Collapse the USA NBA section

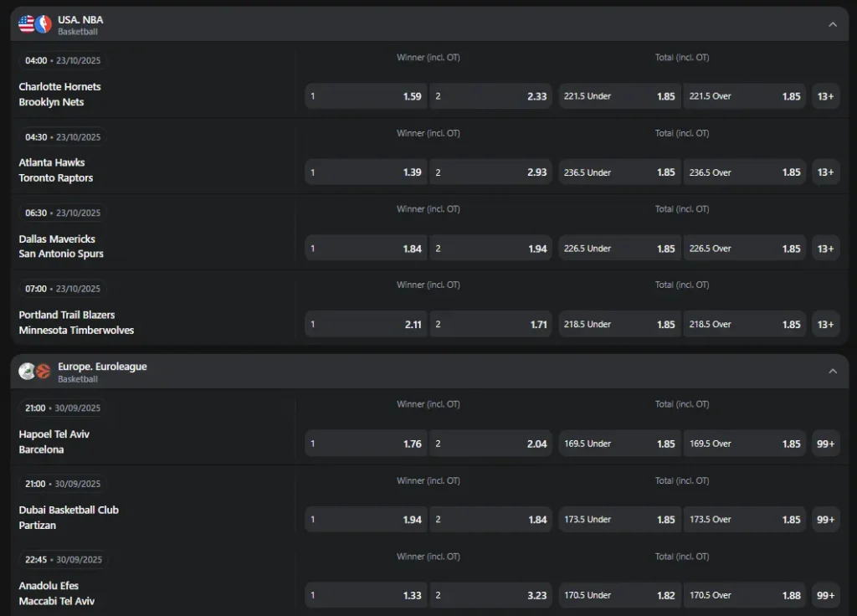833,24
